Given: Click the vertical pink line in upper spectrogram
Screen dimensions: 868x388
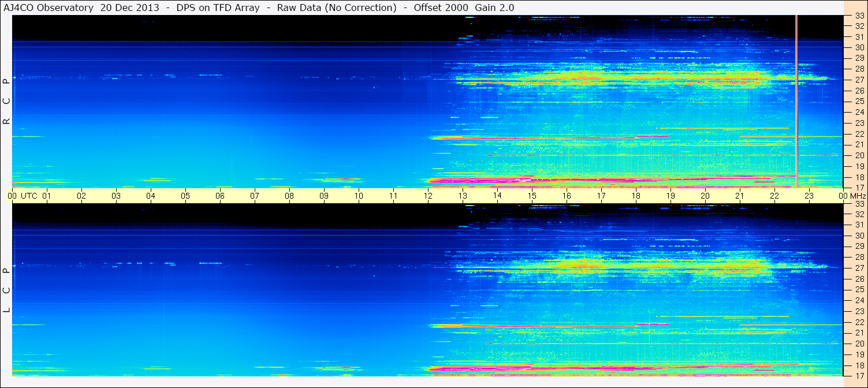Looking at the screenshot, I should (796, 101).
